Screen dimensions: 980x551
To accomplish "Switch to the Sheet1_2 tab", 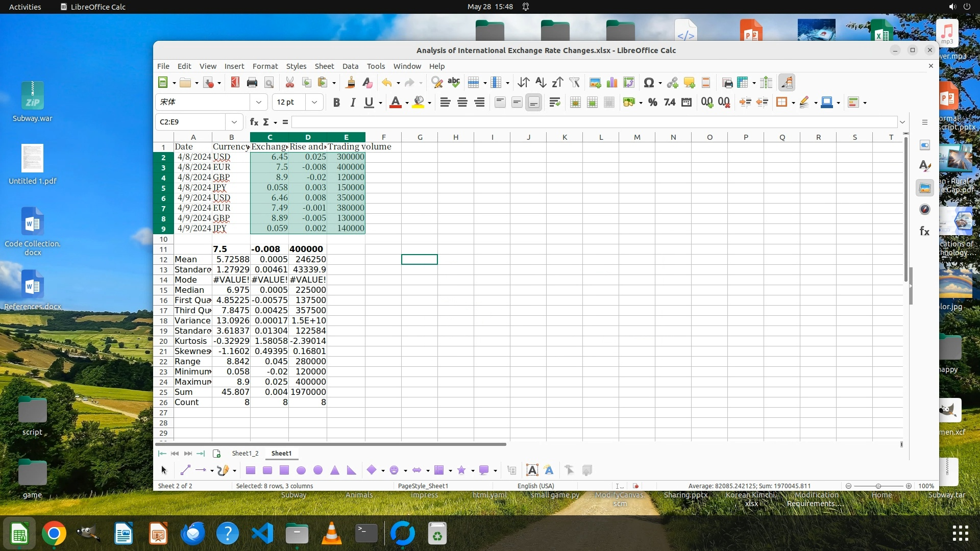I will click(x=245, y=453).
